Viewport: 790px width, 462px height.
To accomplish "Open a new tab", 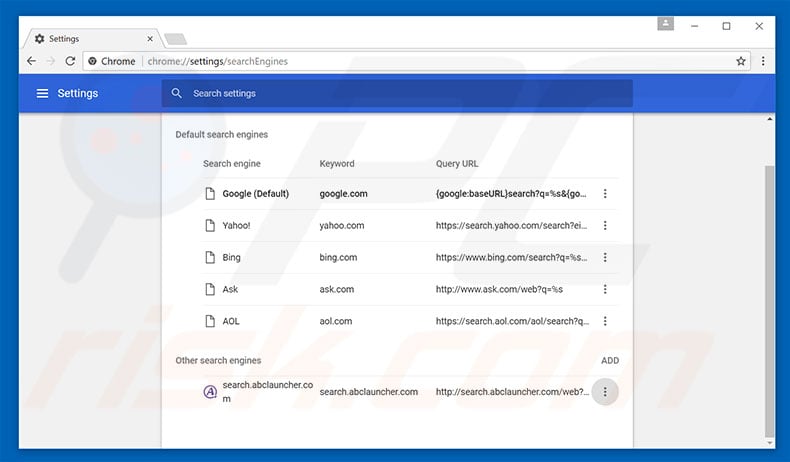I will pos(175,39).
